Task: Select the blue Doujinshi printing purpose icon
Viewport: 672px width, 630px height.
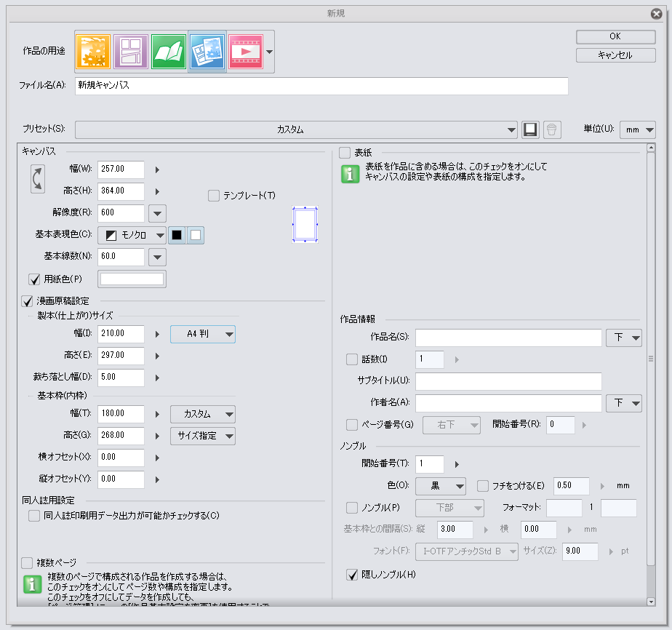Action: click(x=207, y=52)
